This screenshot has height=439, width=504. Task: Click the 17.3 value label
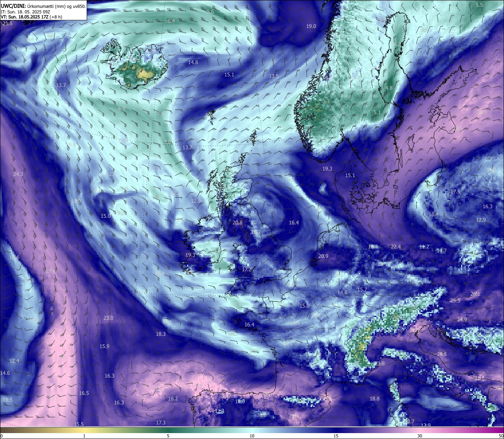[x=161, y=422]
